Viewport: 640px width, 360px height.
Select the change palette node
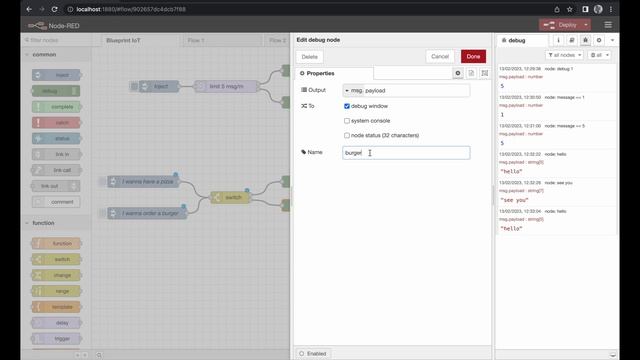56,275
